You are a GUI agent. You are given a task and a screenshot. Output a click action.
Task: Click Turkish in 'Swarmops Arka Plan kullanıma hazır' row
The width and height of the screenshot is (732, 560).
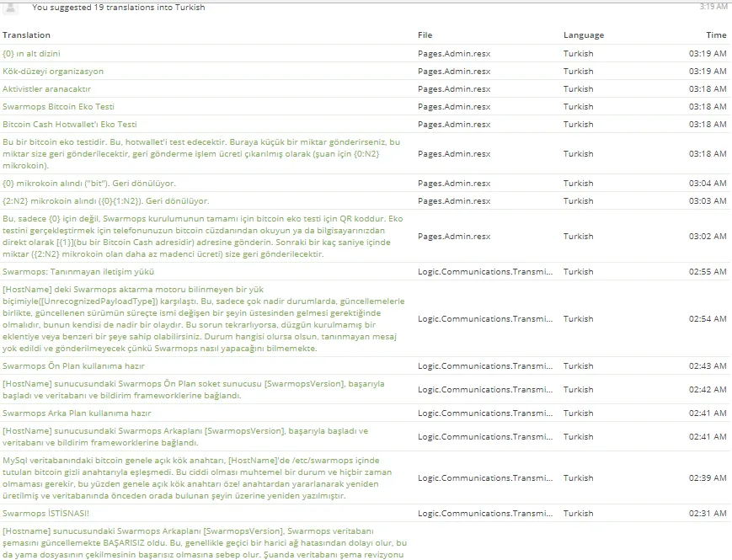tap(579, 413)
